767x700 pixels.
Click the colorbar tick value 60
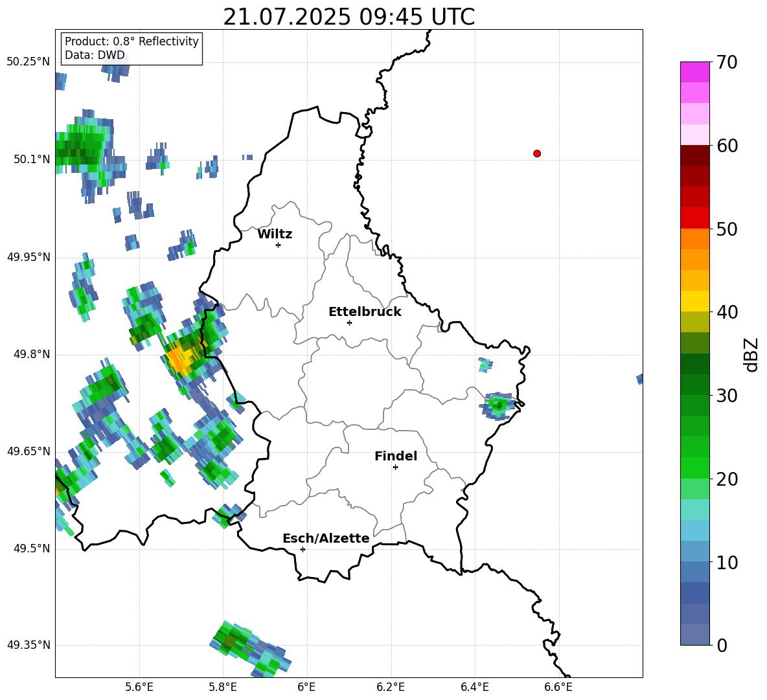(726, 146)
